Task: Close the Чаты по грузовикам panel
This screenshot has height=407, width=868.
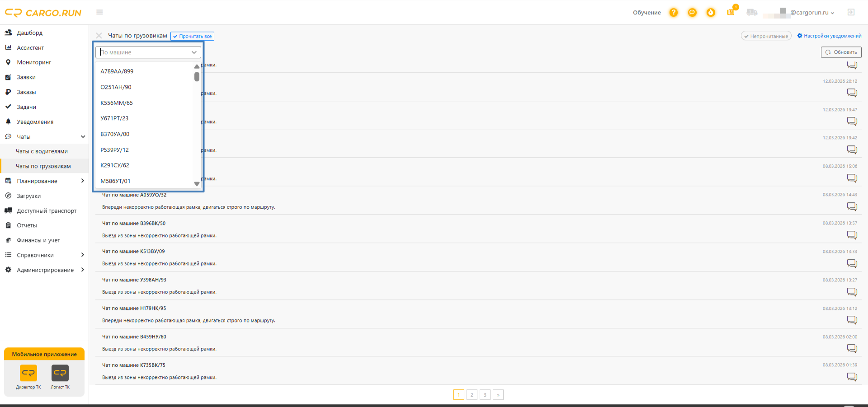Action: pos(99,36)
